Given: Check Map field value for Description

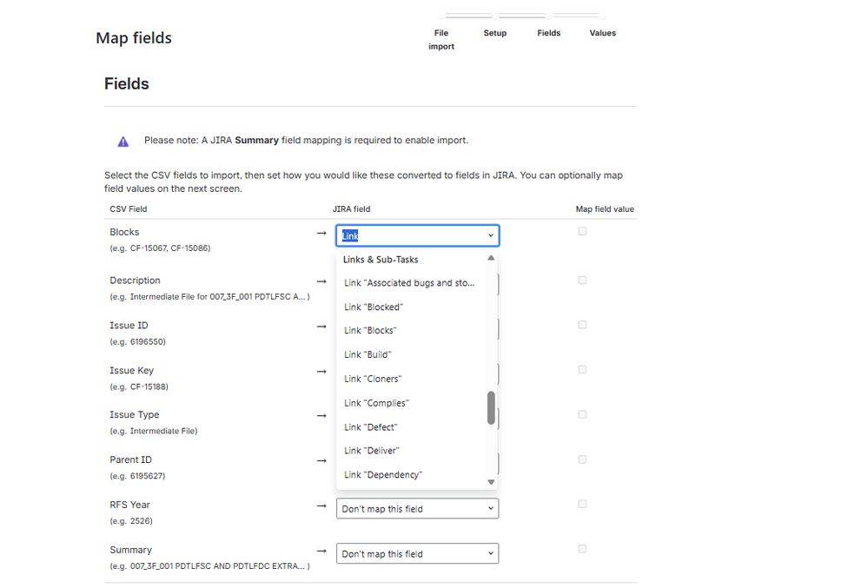Looking at the screenshot, I should coord(581,279).
